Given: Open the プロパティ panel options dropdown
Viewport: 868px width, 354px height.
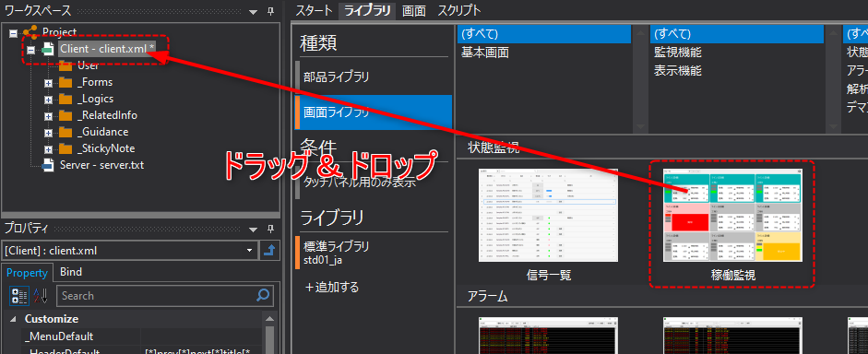Looking at the screenshot, I should 253,229.
